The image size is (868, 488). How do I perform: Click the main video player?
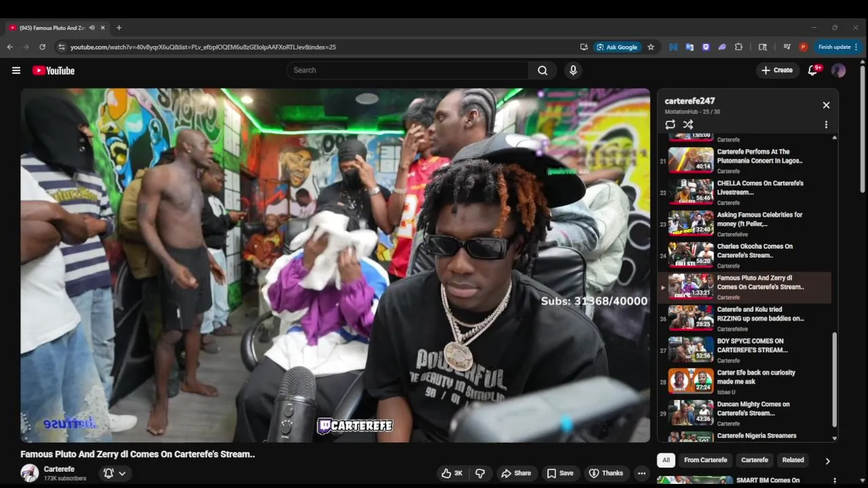pyautogui.click(x=335, y=265)
